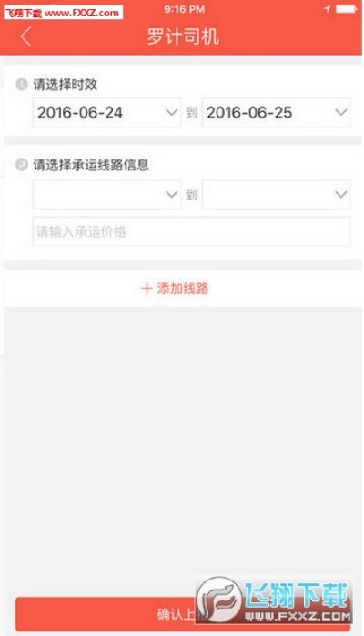Tap the 到 label between date fields
364x636 pixels.
click(191, 113)
